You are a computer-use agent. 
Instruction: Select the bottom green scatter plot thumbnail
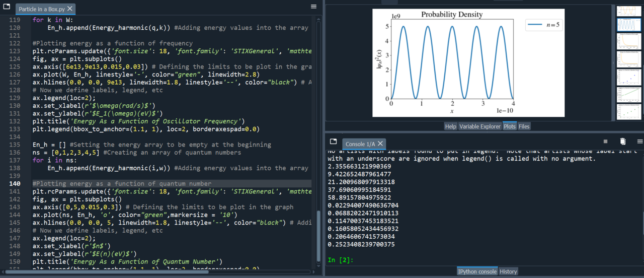click(628, 111)
